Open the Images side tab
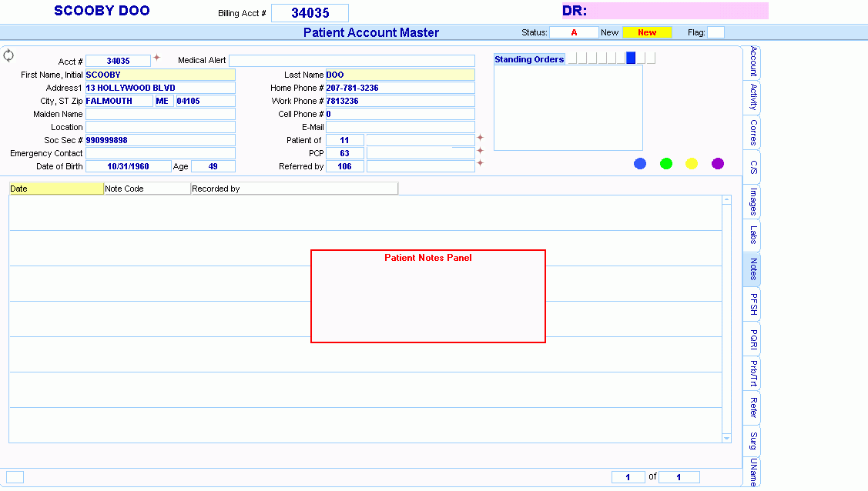Viewport: 868px width, 491px height. [752, 202]
